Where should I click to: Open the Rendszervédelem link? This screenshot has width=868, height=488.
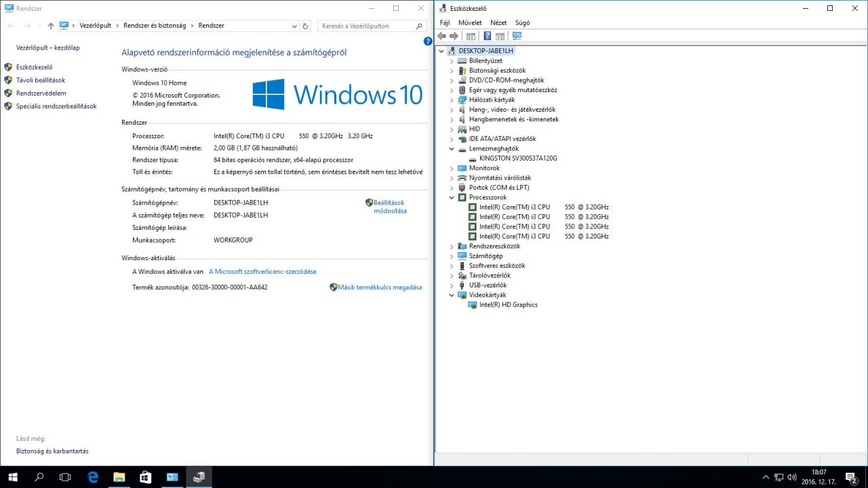coord(41,93)
